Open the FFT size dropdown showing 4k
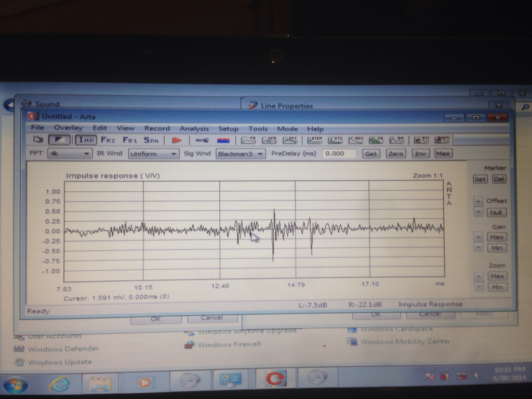Screen dimensions: 532x399 point(70,154)
